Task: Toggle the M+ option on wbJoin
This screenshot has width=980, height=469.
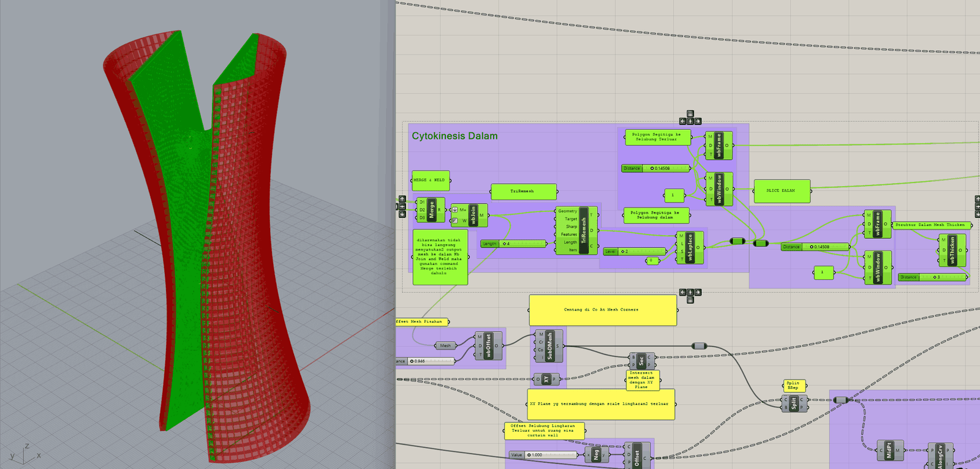Action: pyautogui.click(x=455, y=210)
